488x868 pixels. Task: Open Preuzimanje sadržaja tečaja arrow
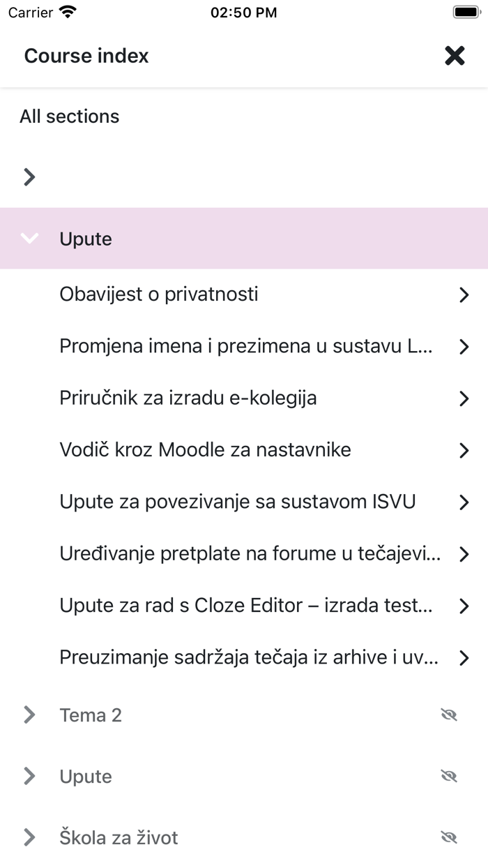(x=464, y=657)
